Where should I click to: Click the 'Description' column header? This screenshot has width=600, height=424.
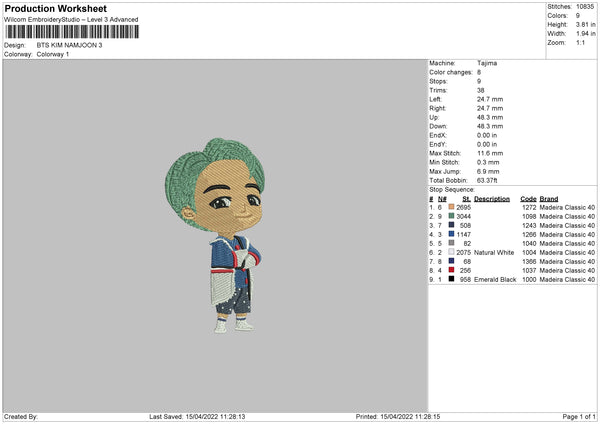tap(492, 199)
